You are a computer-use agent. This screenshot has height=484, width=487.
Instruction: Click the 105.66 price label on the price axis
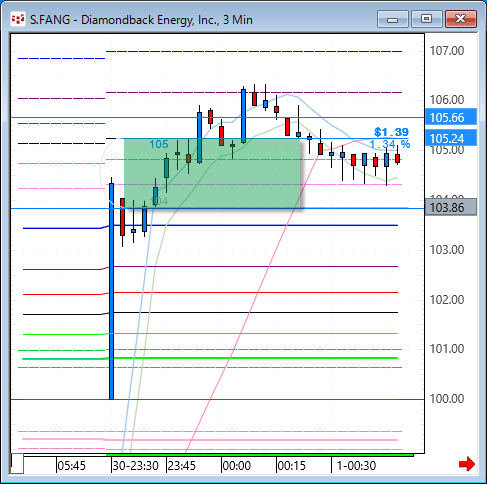coord(451,117)
